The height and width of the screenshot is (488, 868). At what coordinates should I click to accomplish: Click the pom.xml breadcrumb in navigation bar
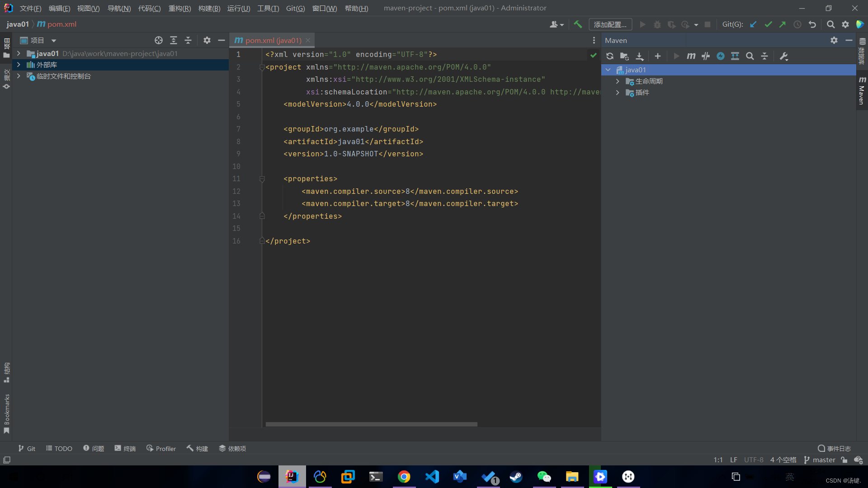coord(57,24)
